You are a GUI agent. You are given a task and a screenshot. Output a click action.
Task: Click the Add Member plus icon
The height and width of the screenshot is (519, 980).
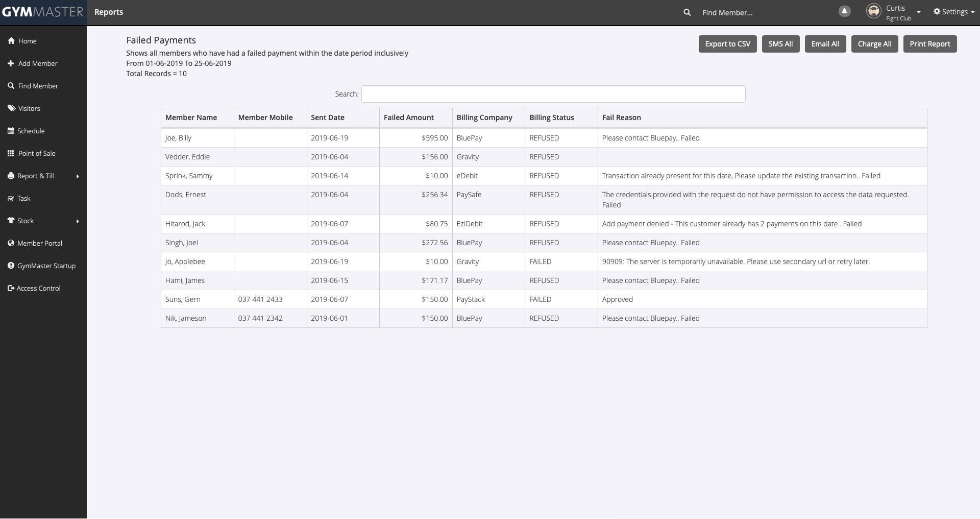click(11, 63)
